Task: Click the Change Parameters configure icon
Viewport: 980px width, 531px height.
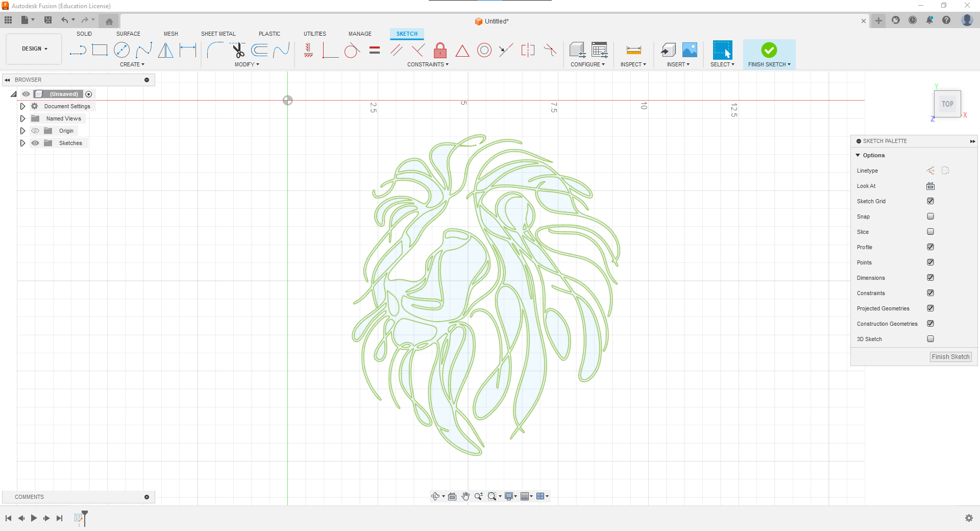Action: point(600,50)
